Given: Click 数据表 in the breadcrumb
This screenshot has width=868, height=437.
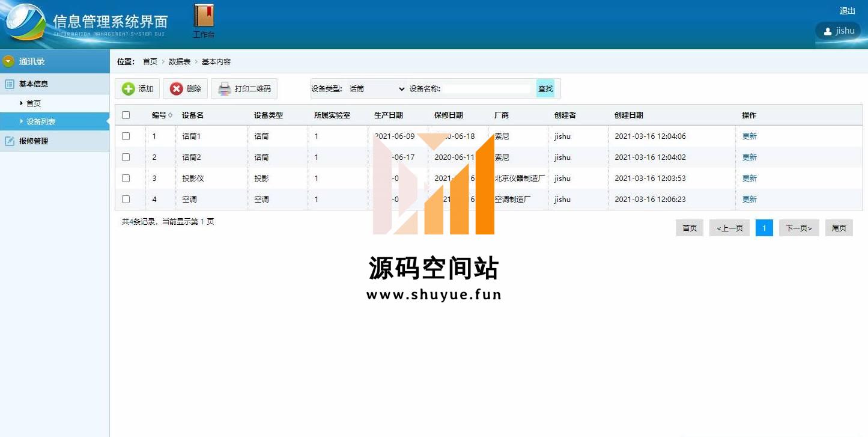Looking at the screenshot, I should pyautogui.click(x=180, y=62).
